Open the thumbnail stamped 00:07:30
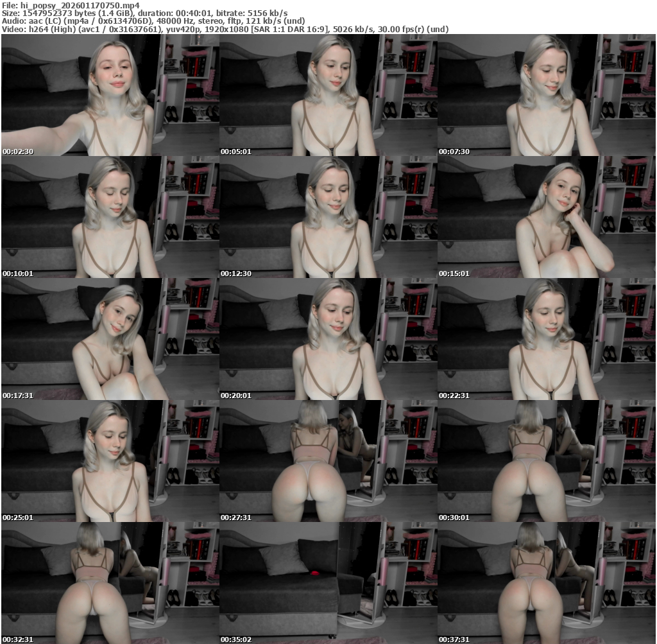 [547, 95]
